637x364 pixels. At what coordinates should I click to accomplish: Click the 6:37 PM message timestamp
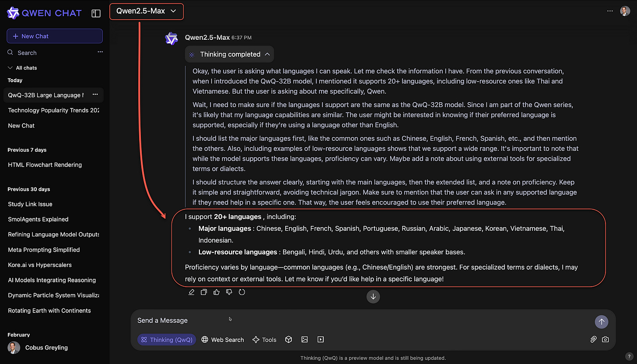coord(241,38)
